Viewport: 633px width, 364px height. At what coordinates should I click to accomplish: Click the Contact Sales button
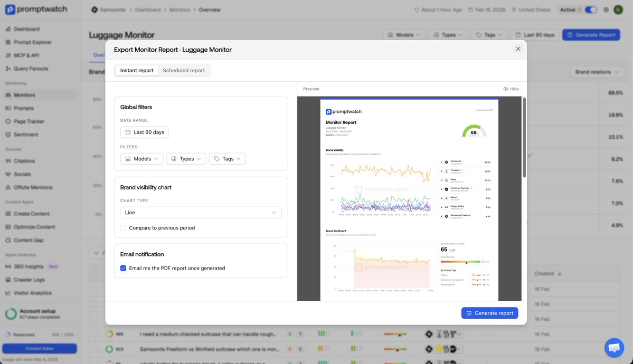[x=39, y=348]
